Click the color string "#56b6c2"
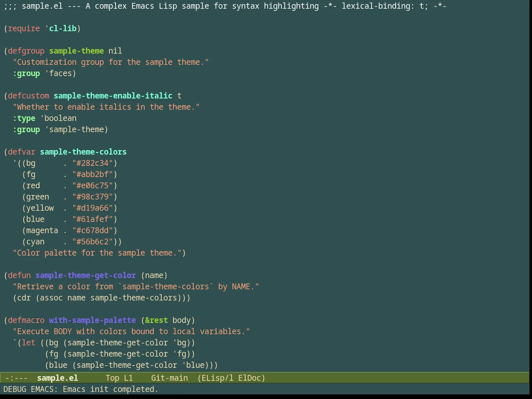Image resolution: width=532 pixels, height=399 pixels. tap(92, 241)
